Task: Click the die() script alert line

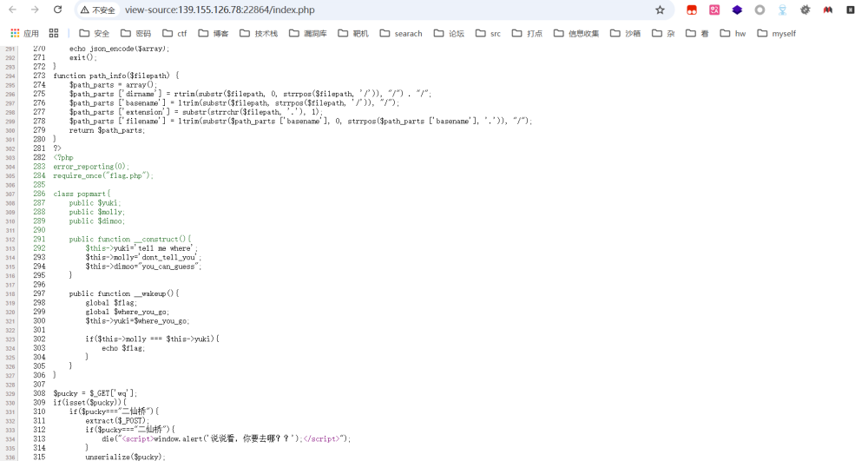Action: (226, 439)
